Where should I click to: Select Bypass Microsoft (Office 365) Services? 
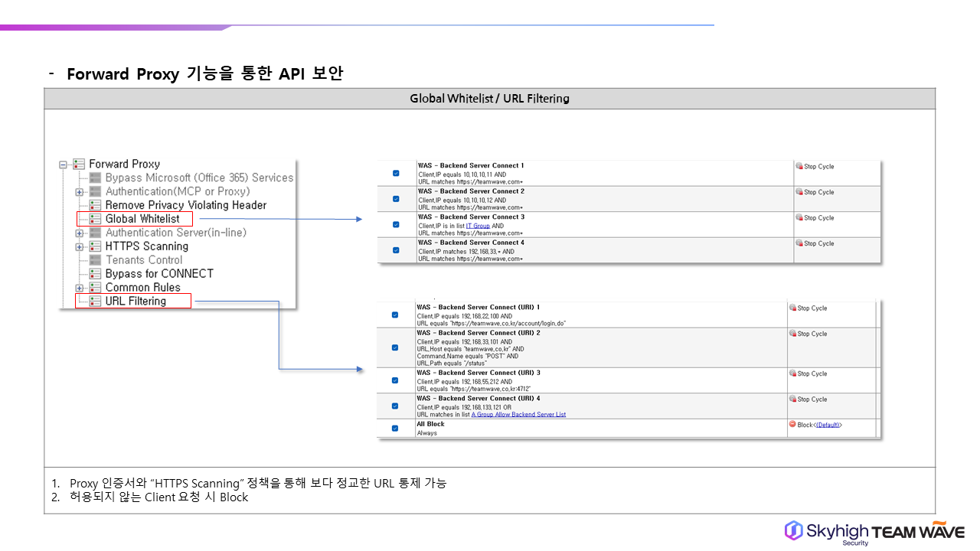tap(199, 178)
